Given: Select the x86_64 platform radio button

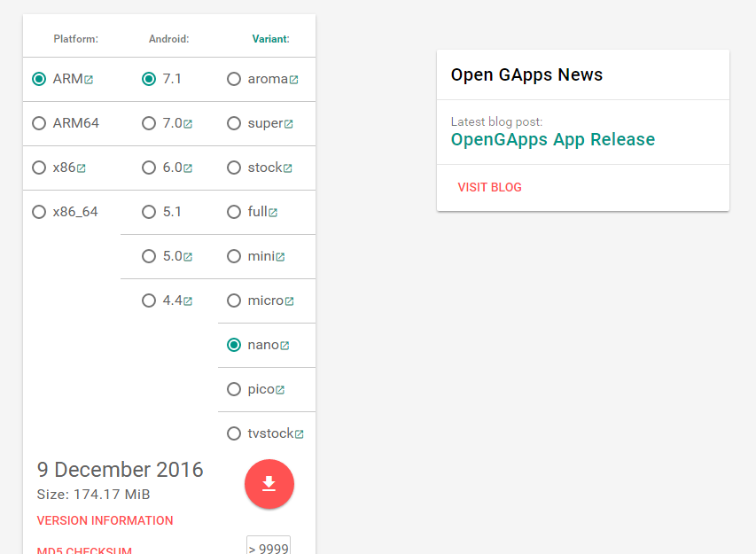Looking at the screenshot, I should pos(39,212).
